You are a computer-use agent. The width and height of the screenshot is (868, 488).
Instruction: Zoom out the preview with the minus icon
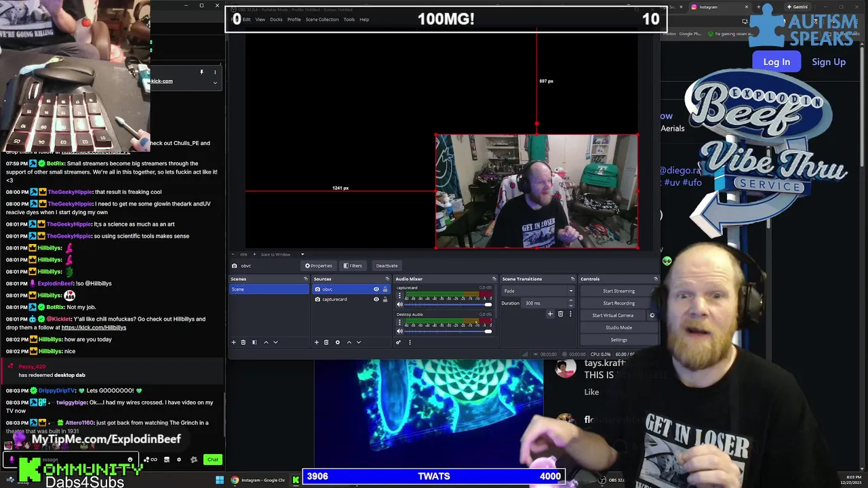pos(234,254)
